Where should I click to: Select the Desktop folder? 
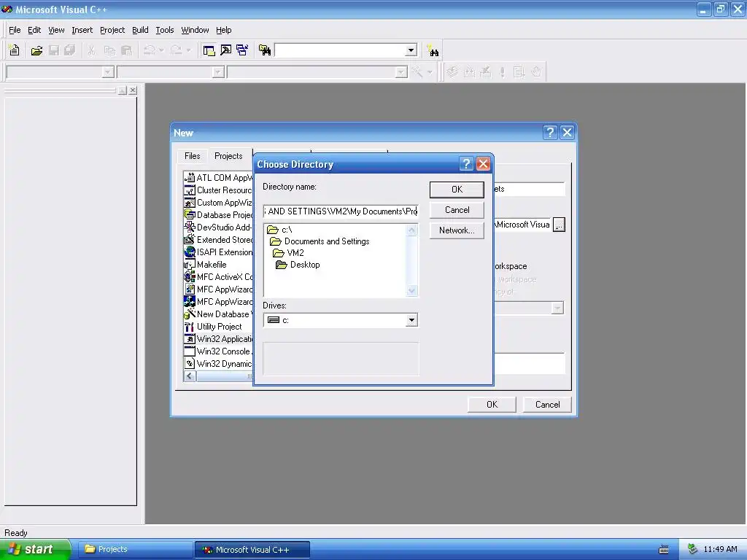[x=298, y=265]
